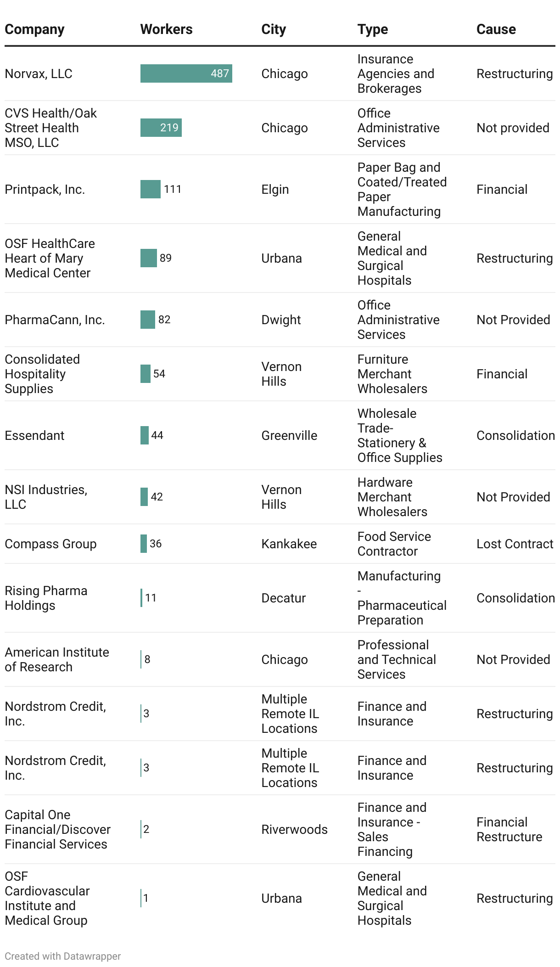Select the Lost Contract cause cell
560x967 pixels.
[515, 544]
